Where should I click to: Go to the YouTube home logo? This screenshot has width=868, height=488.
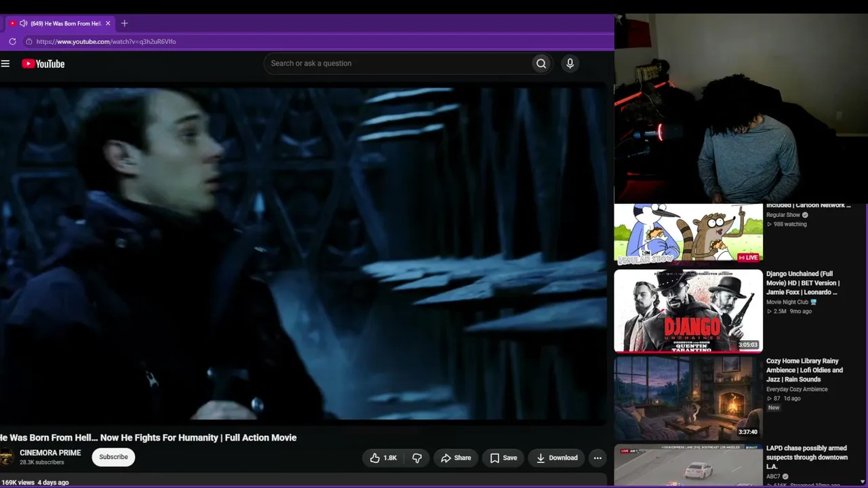click(x=43, y=64)
